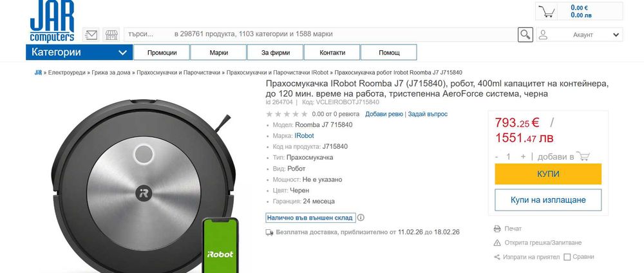Click the Печат print link text
Viewport: 644px width, 273px height.
tap(513, 229)
